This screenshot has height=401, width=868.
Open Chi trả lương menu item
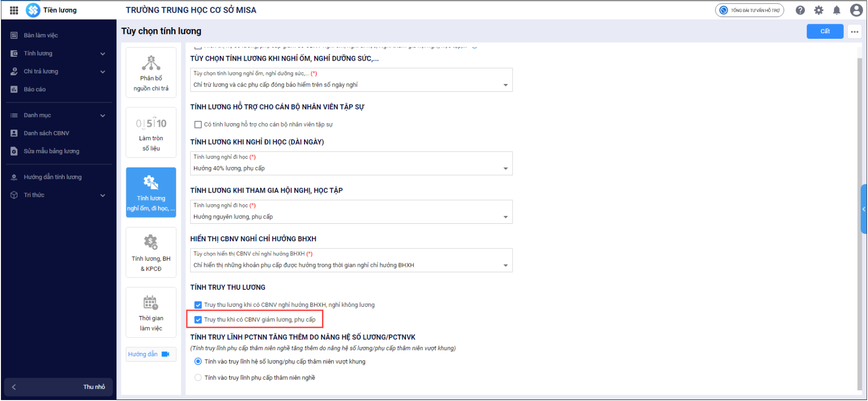point(58,71)
